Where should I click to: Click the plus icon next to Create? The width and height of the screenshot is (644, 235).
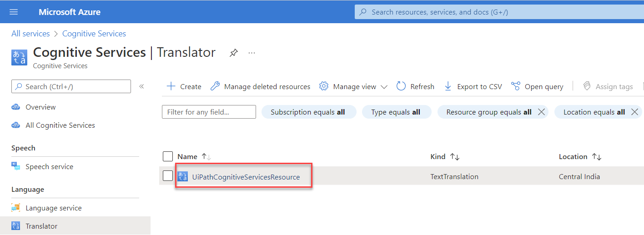pos(171,86)
